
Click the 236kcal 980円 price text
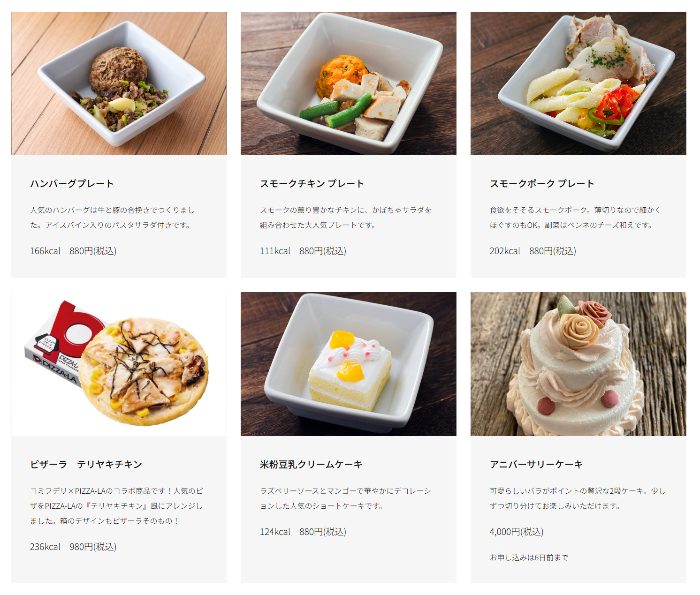click(73, 547)
